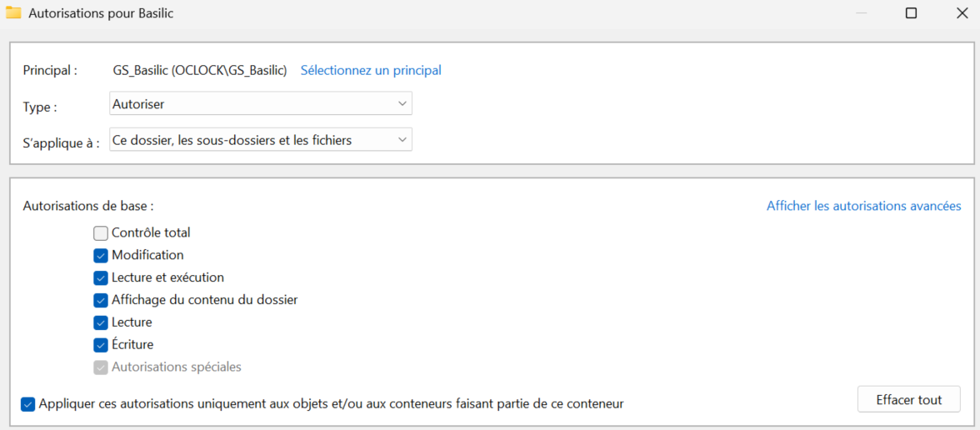Uncheck Appliquer ces autorisations uniquement checkbox
This screenshot has width=980, height=430.
(x=28, y=404)
